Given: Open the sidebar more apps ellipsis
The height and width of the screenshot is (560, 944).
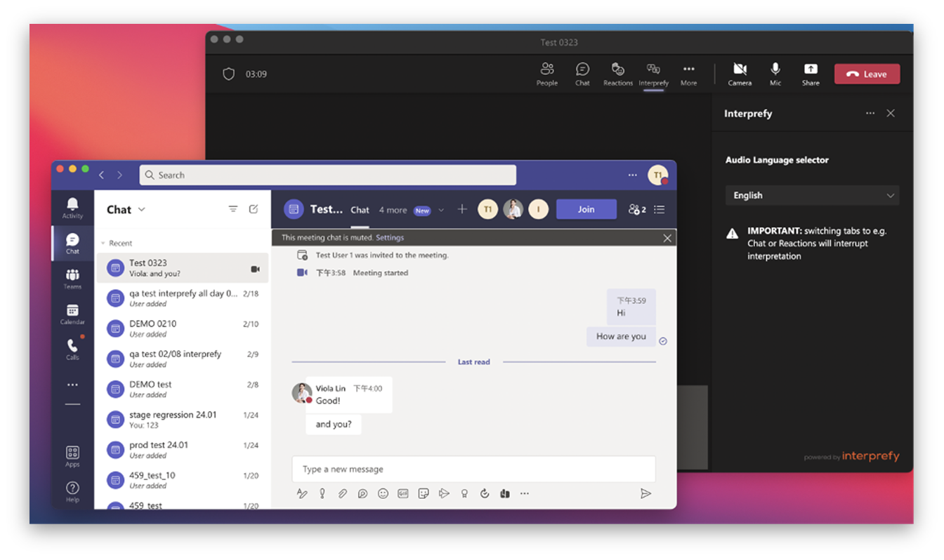Looking at the screenshot, I should (72, 385).
